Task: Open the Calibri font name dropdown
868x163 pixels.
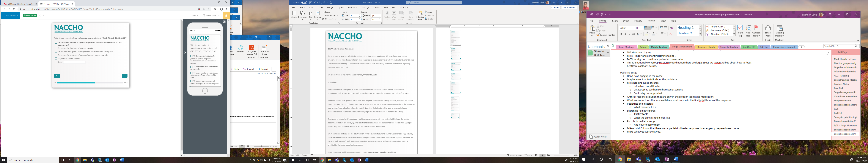Action: click(x=634, y=28)
